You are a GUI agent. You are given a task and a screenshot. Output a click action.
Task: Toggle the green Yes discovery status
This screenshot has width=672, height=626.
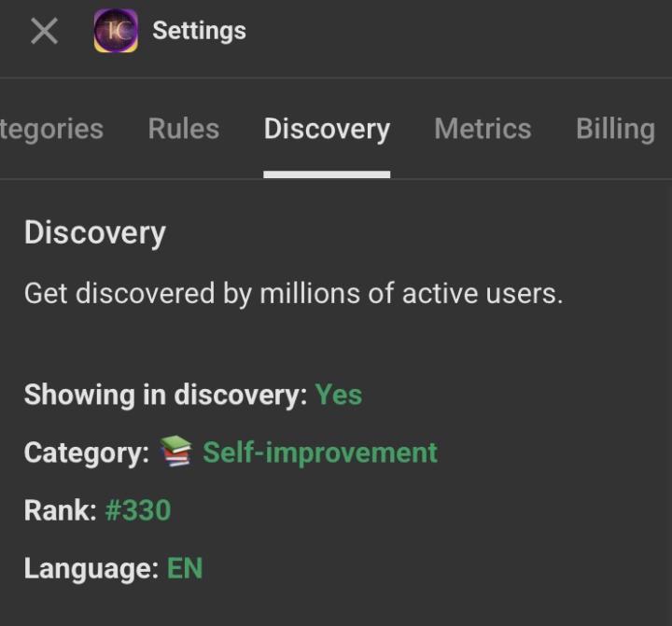(339, 395)
